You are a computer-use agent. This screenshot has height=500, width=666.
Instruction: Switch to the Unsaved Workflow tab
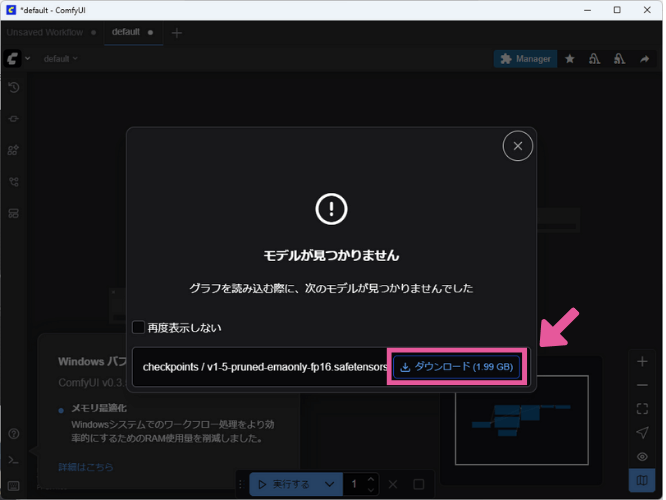click(x=45, y=32)
